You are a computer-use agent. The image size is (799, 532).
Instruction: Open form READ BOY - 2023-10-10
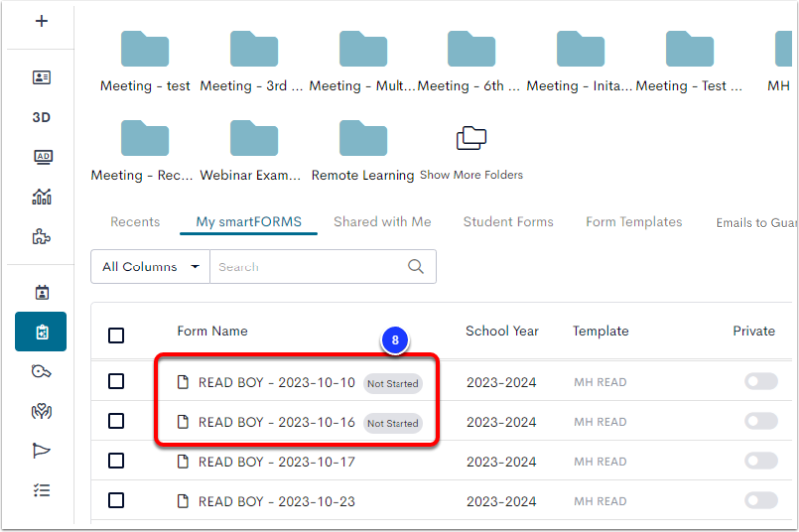277,383
